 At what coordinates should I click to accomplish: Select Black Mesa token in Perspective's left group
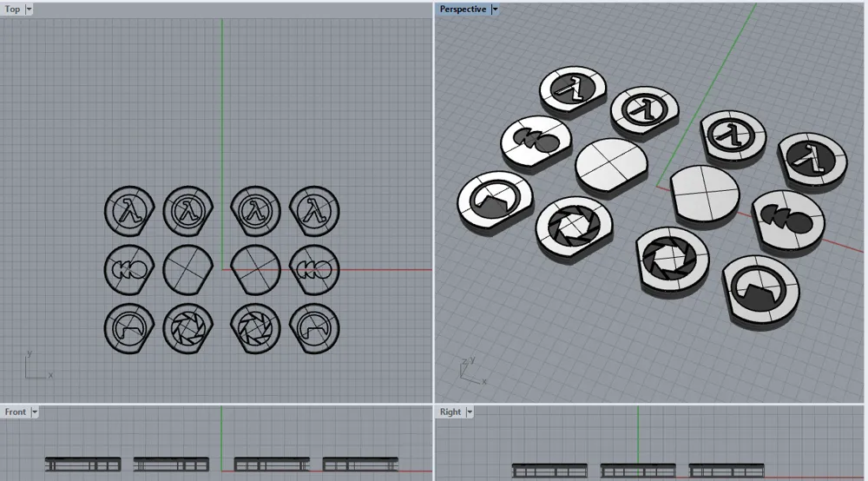click(495, 201)
